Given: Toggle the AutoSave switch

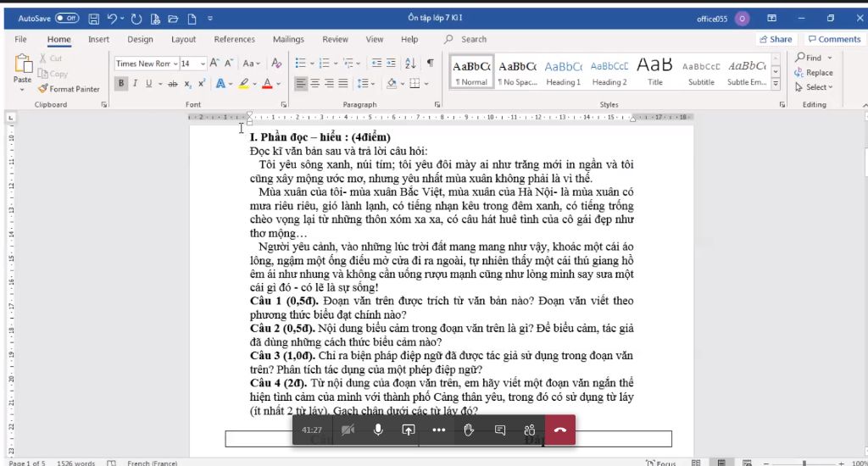Looking at the screenshot, I should (67, 19).
